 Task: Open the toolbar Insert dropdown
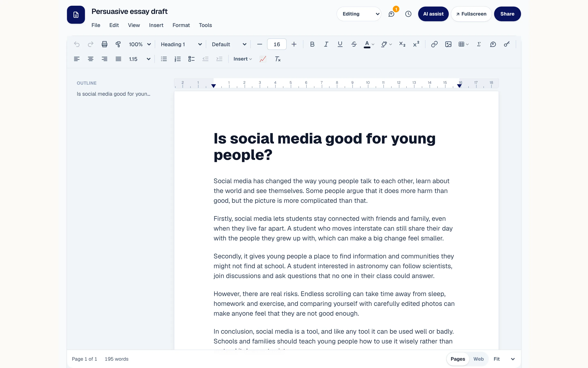click(243, 59)
